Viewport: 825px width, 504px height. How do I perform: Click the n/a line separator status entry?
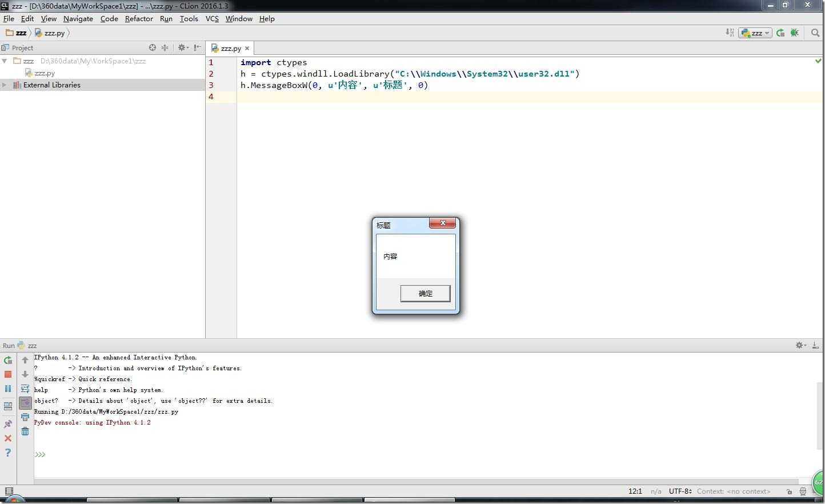click(x=656, y=491)
